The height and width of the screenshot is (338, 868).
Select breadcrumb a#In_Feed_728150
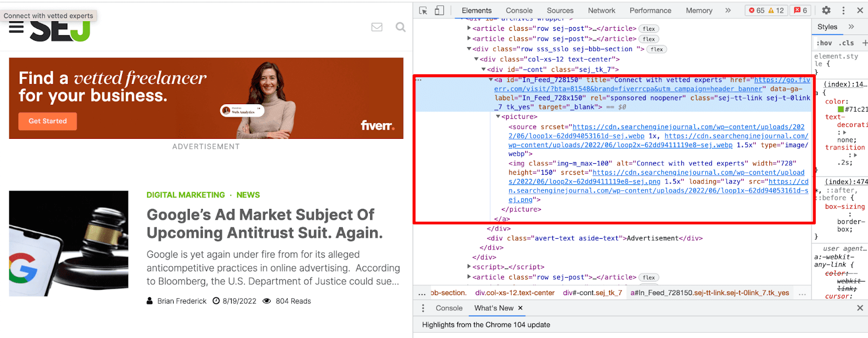coord(710,293)
